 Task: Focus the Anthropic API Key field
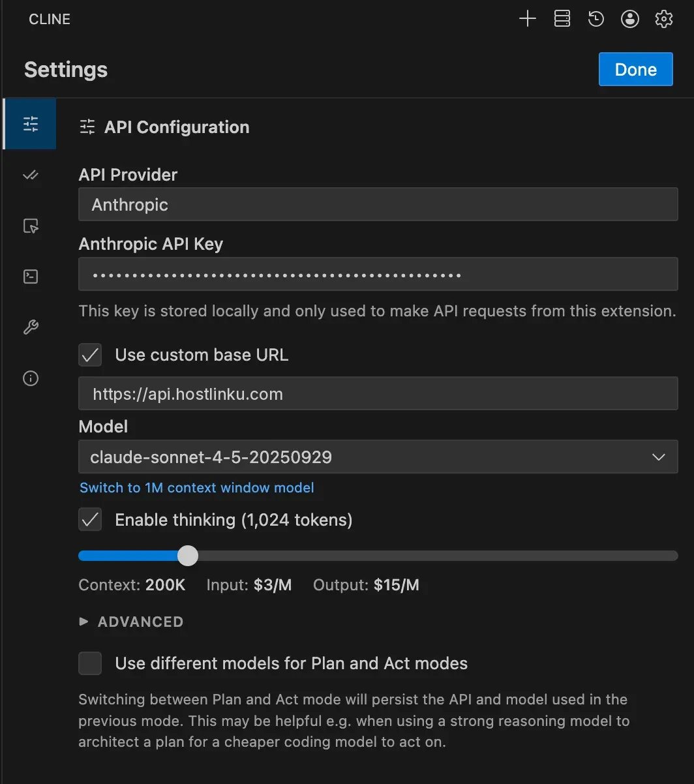pyautogui.click(x=378, y=274)
